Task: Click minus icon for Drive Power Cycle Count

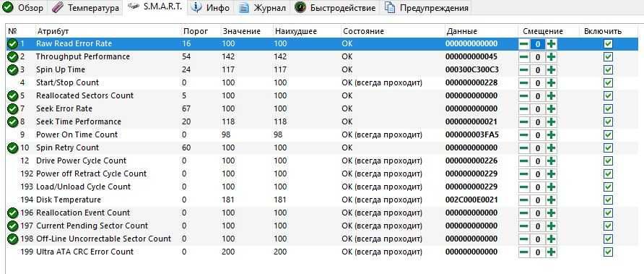Action: pyautogui.click(x=524, y=161)
